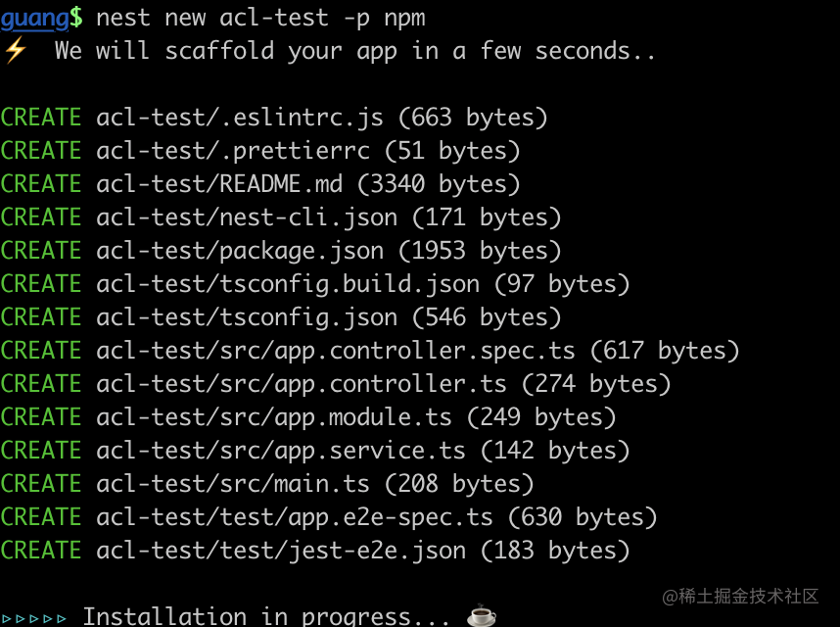Click the acl-test/nest-cli.json path

pyautogui.click(x=247, y=217)
